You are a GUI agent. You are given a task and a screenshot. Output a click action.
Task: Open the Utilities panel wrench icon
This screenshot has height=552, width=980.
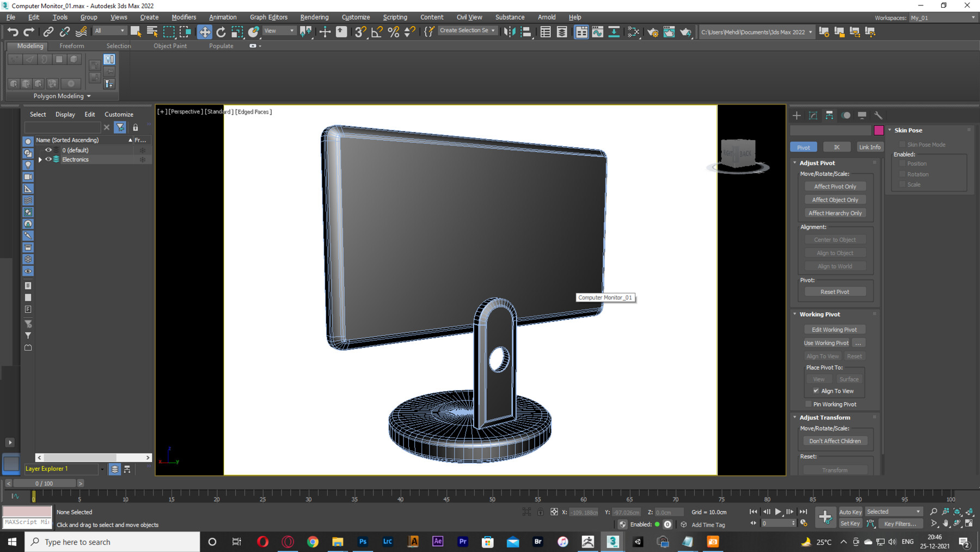(879, 116)
